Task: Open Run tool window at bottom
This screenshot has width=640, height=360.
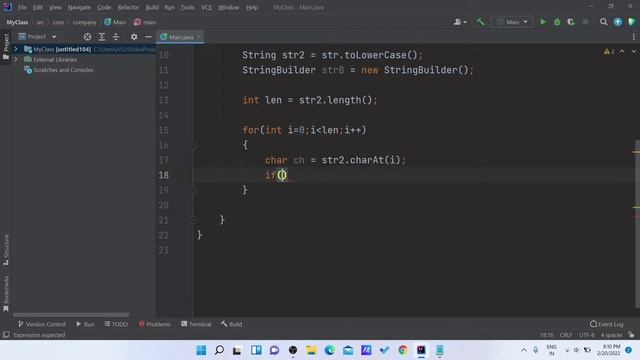Action: click(x=85, y=324)
